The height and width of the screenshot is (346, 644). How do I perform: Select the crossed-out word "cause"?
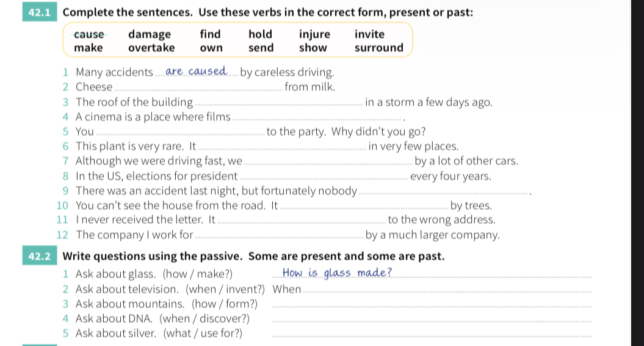point(89,34)
